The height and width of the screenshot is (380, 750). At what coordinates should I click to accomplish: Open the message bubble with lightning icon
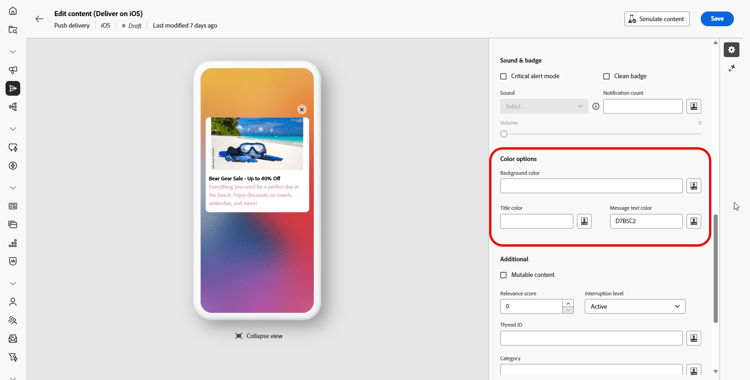pos(13,147)
